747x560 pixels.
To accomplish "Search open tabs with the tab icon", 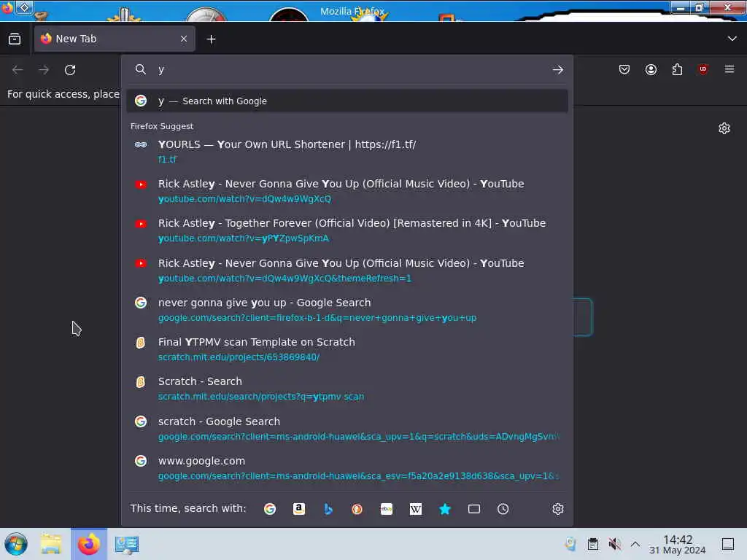I will click(x=474, y=509).
